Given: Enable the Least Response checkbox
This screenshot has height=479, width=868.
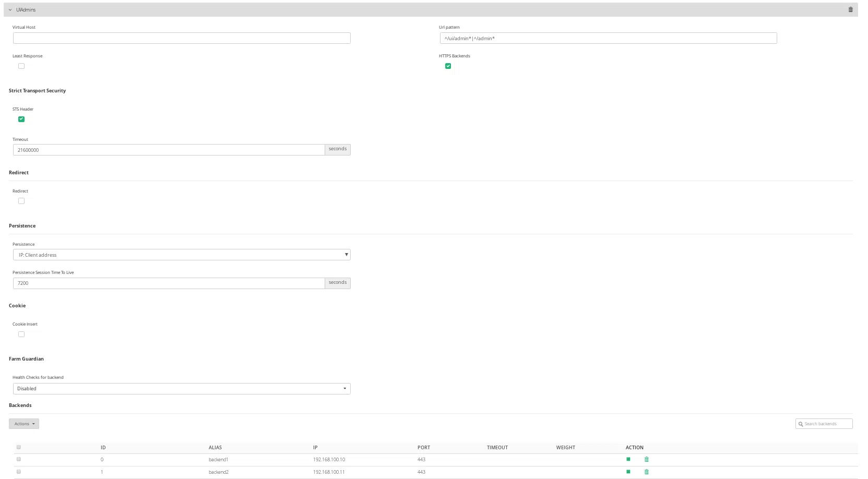Looking at the screenshot, I should (21, 66).
